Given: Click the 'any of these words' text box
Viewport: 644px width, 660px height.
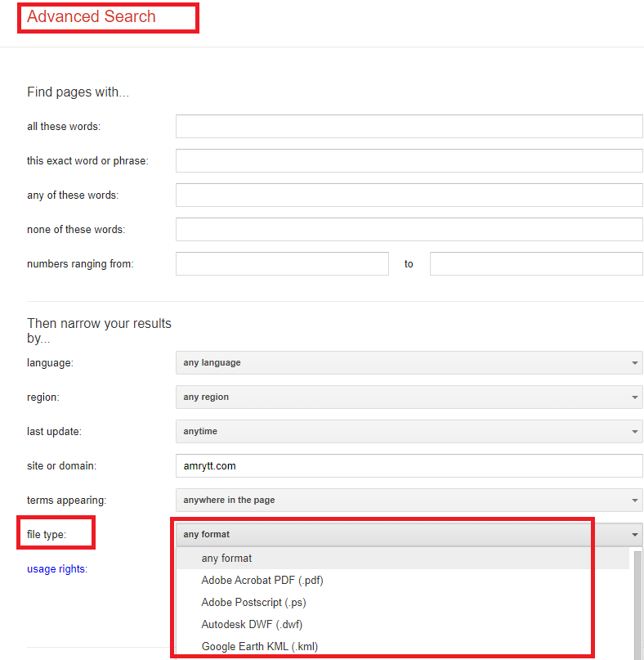Looking at the screenshot, I should (x=409, y=195).
